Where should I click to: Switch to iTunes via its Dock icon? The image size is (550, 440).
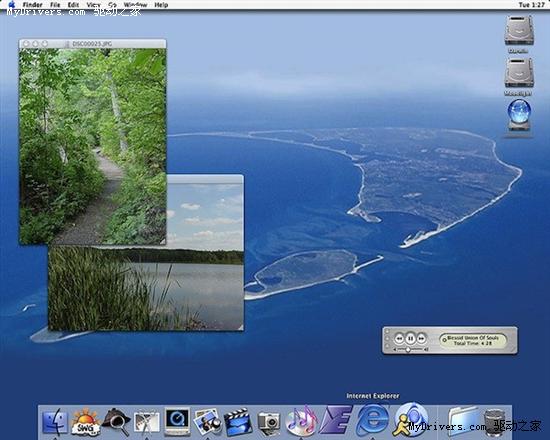(301, 421)
